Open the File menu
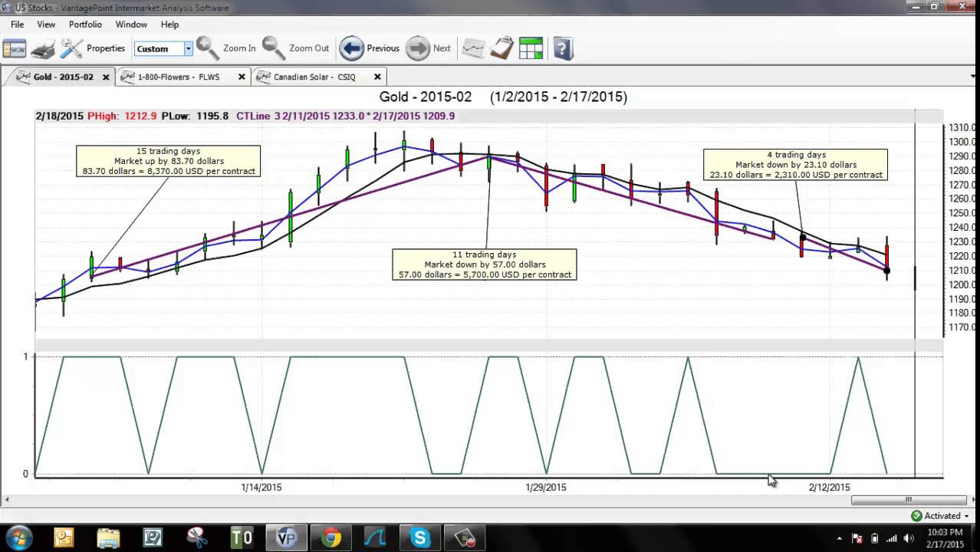980x552 pixels. tap(17, 25)
